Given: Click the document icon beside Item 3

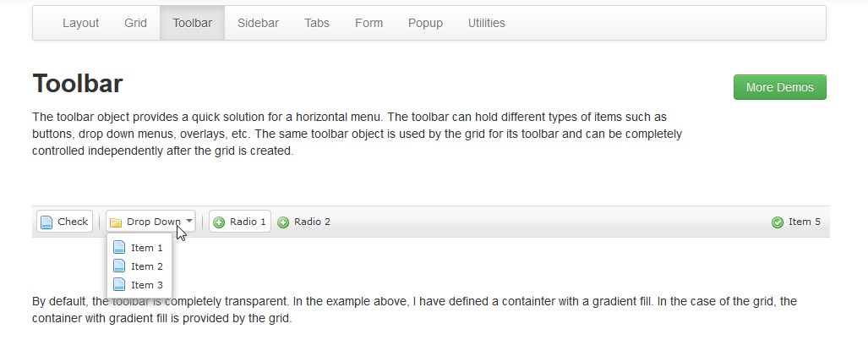Looking at the screenshot, I should point(119,285).
